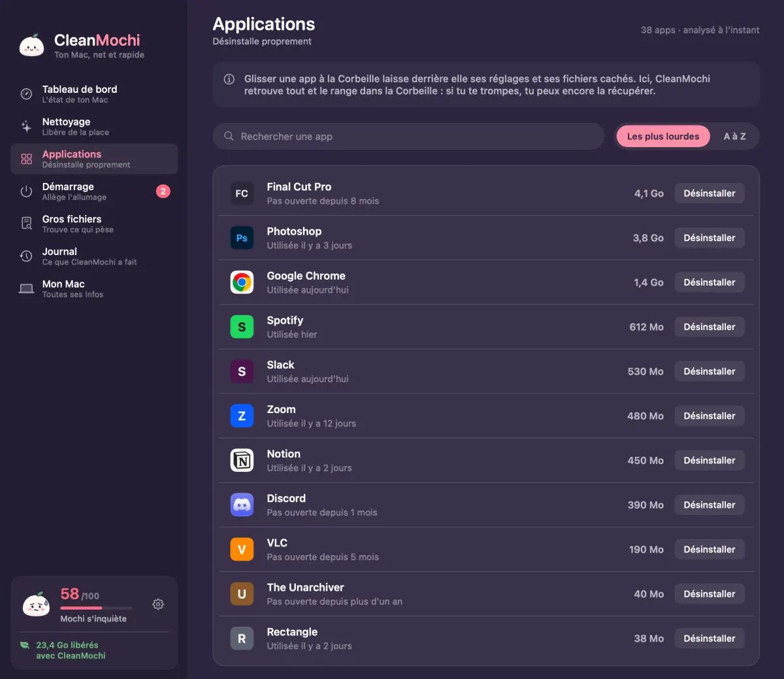Click Désinstaller for VLC
This screenshot has height=679, width=784.
(x=710, y=549)
